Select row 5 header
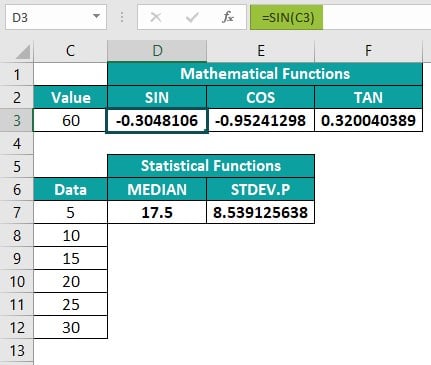 click(x=17, y=166)
